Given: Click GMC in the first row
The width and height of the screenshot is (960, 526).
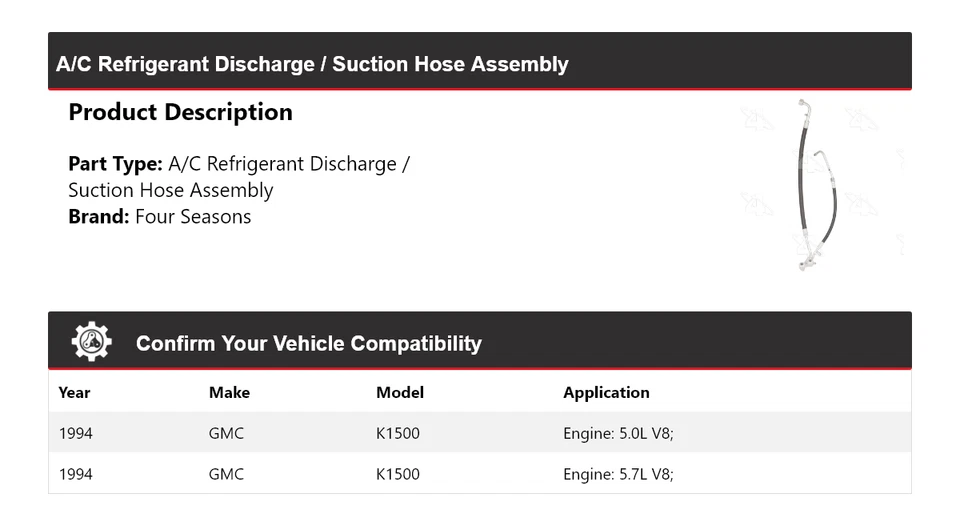Looking at the screenshot, I should 226,433.
